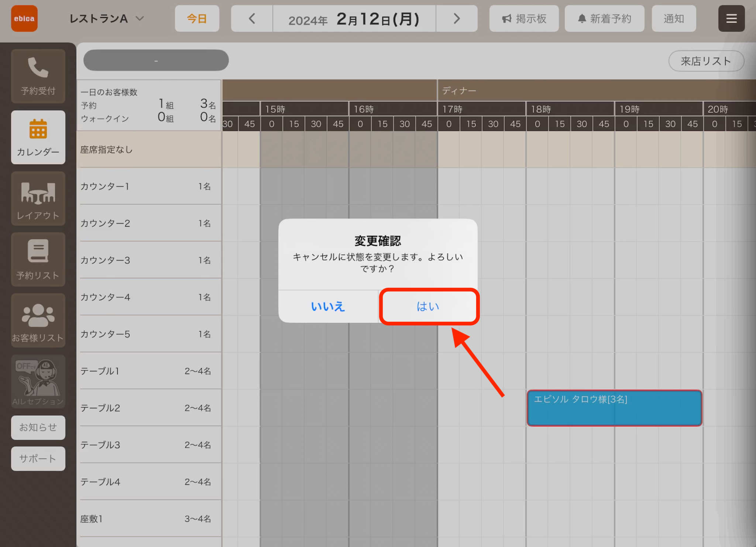Go to previous day with left chevron
The image size is (756, 547).
pyautogui.click(x=252, y=18)
